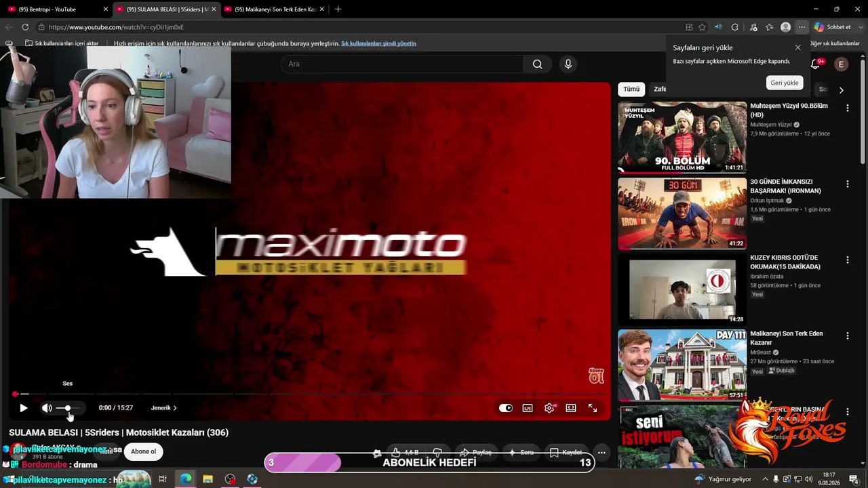Click the 'Geri yükle' restore button

[785, 83]
